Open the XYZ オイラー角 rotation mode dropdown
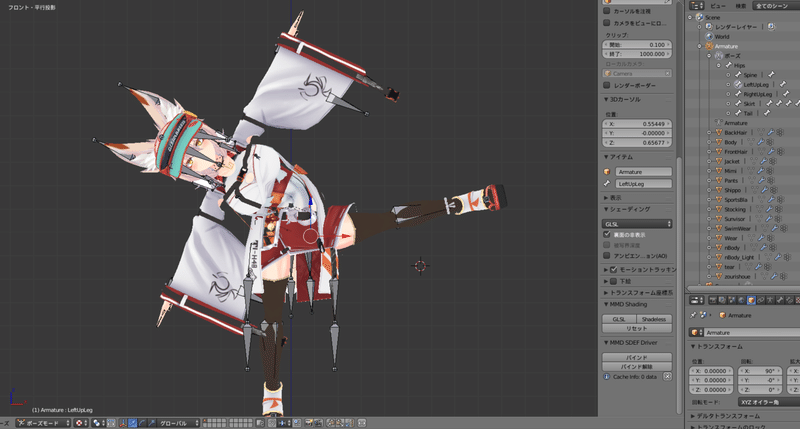 [769, 402]
